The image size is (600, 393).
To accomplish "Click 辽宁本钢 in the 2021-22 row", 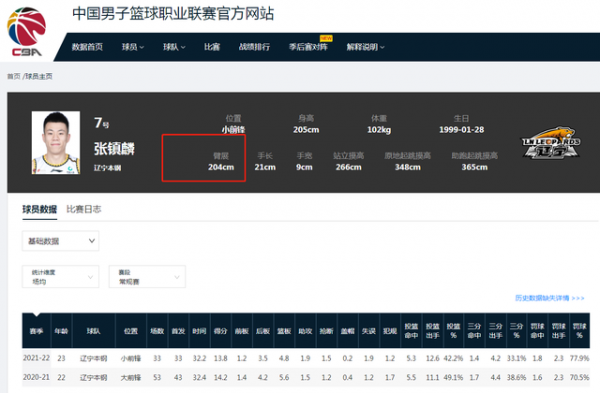I will pos(93,359).
